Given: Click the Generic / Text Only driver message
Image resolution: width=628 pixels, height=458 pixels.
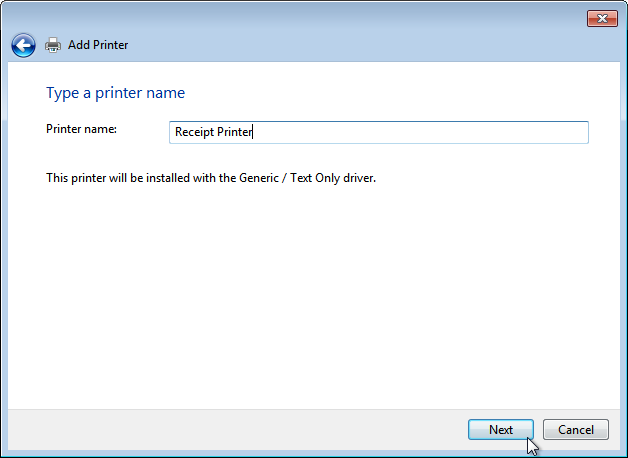Looking at the screenshot, I should (211, 178).
